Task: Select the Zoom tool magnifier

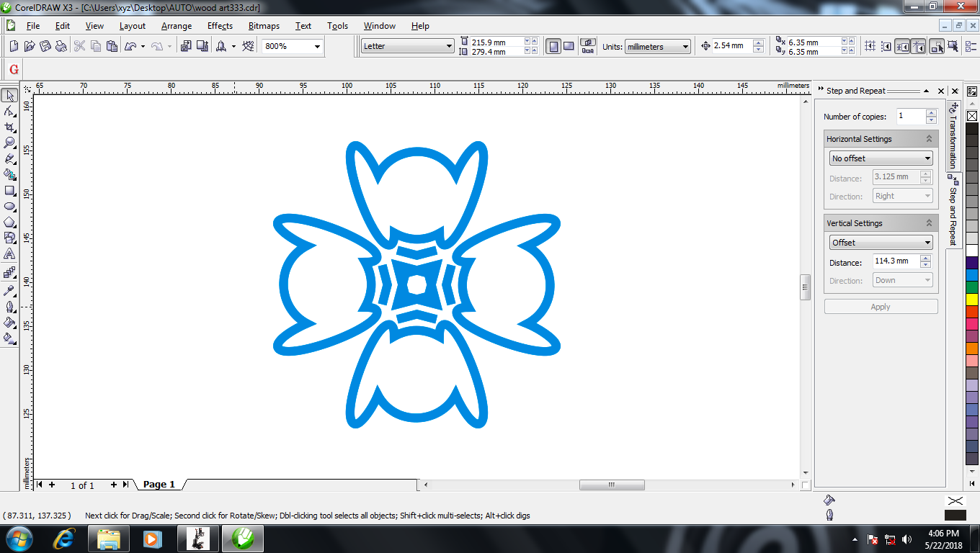Action: 9,143
